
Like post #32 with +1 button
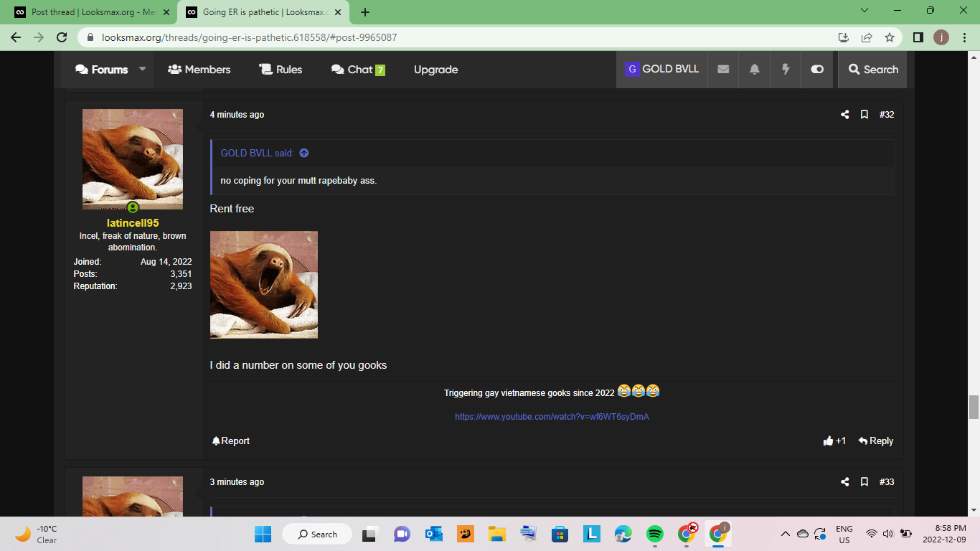coord(835,441)
